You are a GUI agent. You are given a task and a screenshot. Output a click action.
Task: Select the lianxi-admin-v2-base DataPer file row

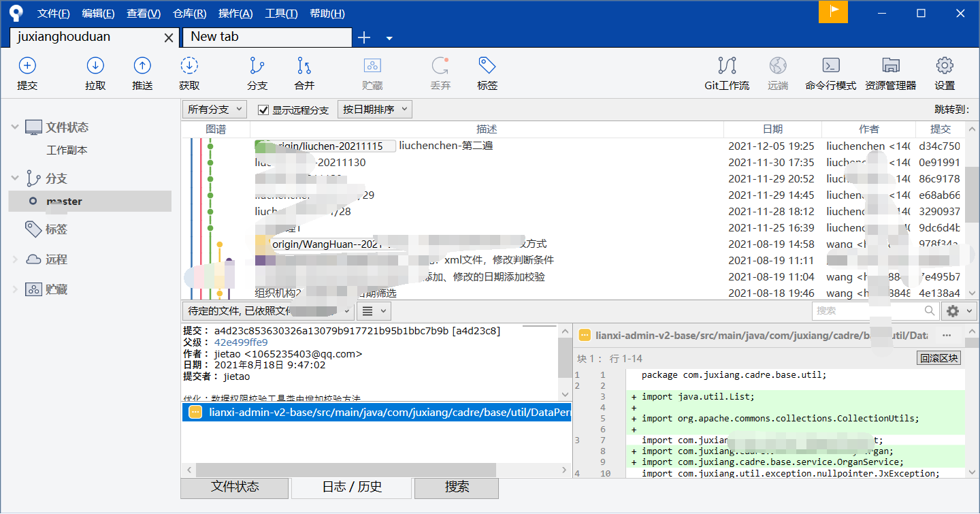tap(376, 412)
